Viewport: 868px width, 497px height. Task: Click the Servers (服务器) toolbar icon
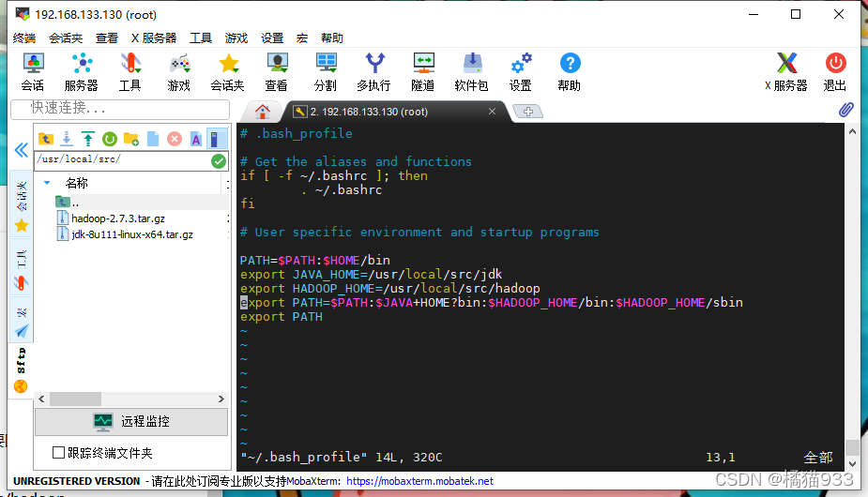82,72
